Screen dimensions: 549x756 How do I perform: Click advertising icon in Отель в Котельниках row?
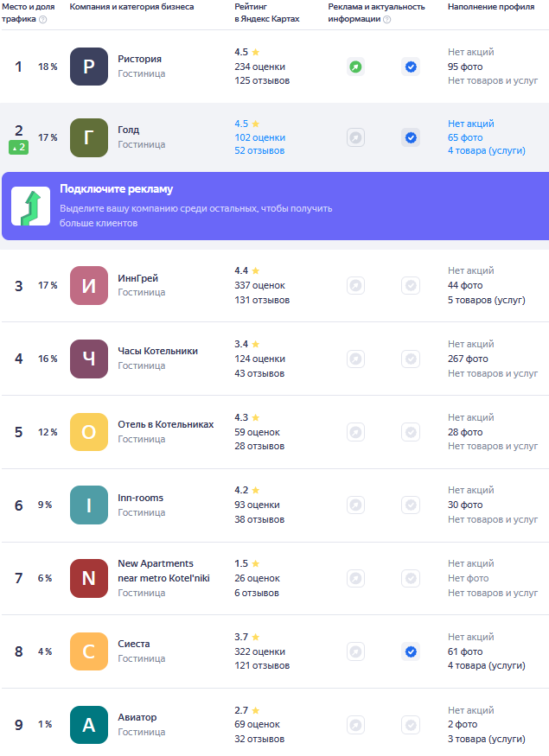355,432
